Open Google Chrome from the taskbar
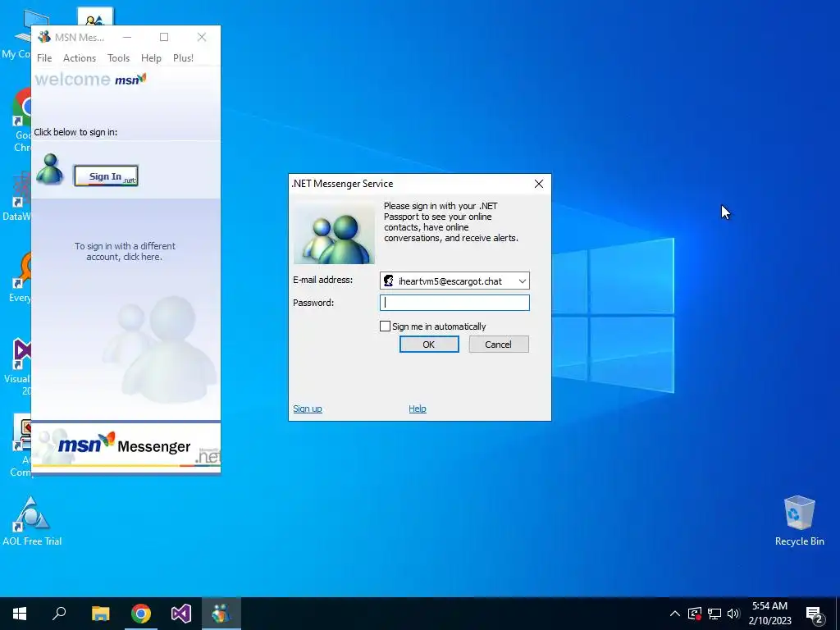This screenshot has height=630, width=840. [141, 614]
